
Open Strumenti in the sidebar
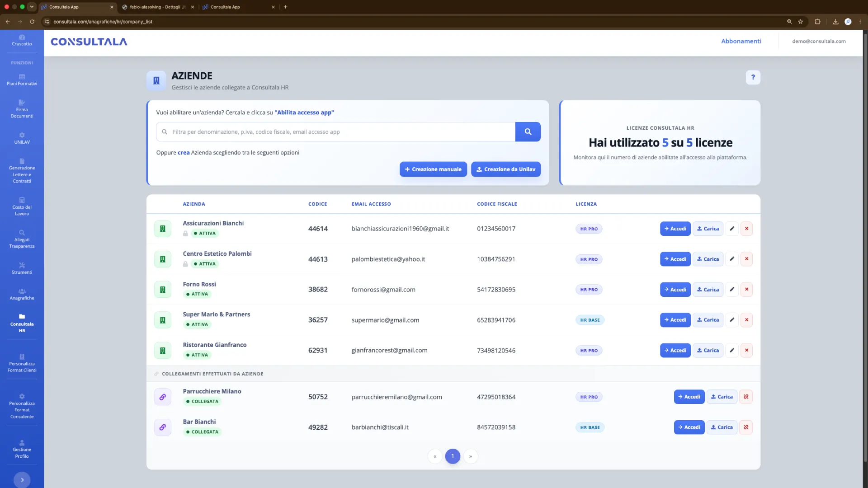click(22, 268)
